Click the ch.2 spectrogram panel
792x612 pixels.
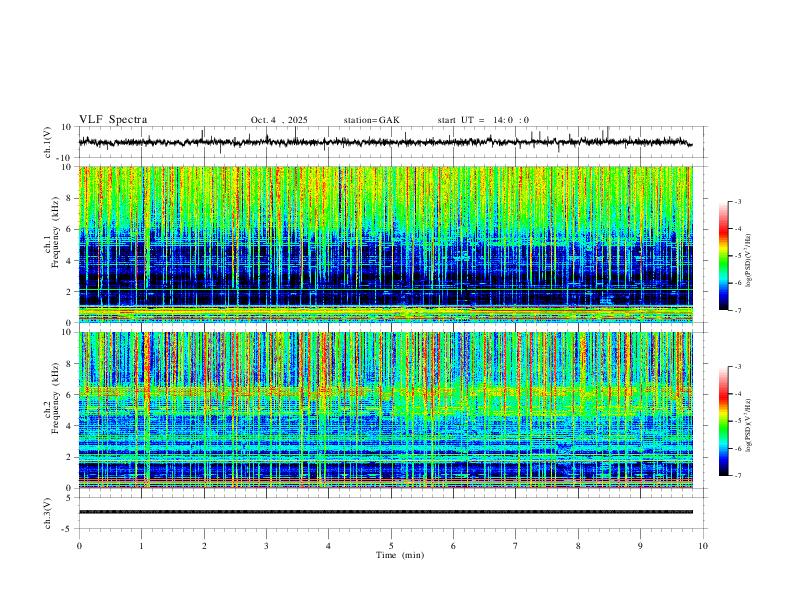click(386, 410)
